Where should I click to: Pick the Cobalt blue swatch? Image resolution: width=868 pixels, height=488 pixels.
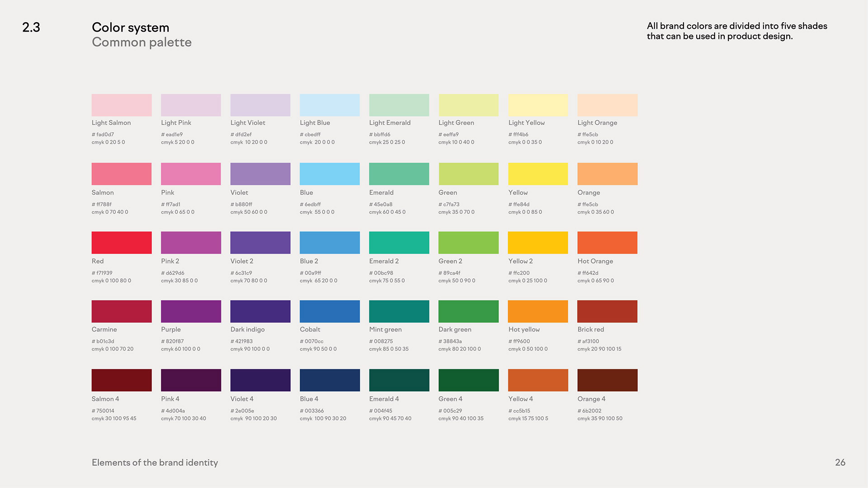click(x=330, y=311)
